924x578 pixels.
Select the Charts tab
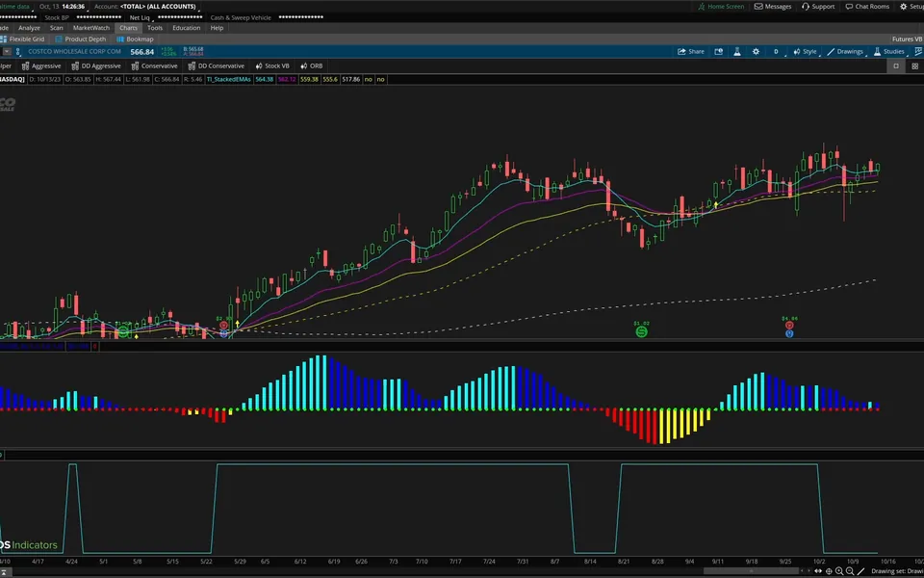(128, 28)
